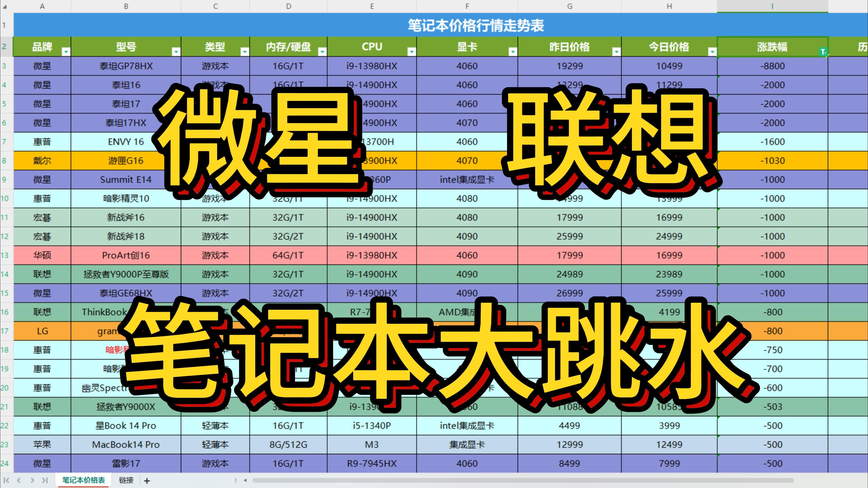Select column I header
Image resolution: width=868 pixels, height=488 pixels.
[772, 6]
